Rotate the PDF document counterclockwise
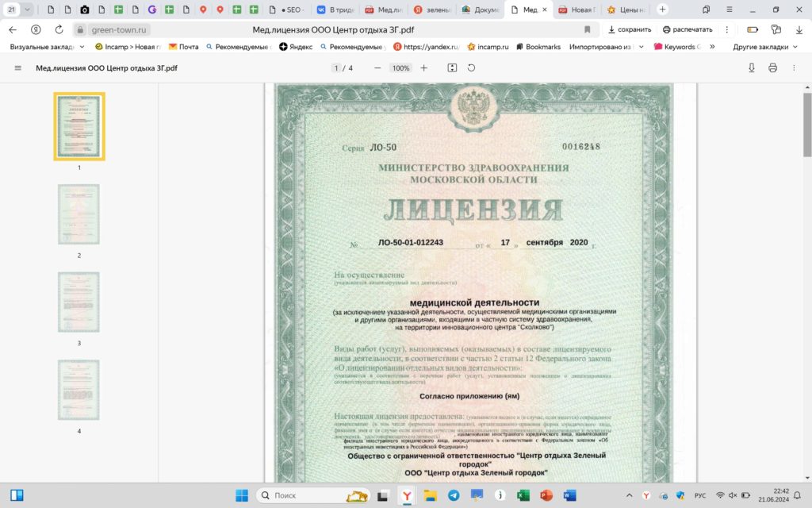This screenshot has width=812, height=508. pos(471,68)
